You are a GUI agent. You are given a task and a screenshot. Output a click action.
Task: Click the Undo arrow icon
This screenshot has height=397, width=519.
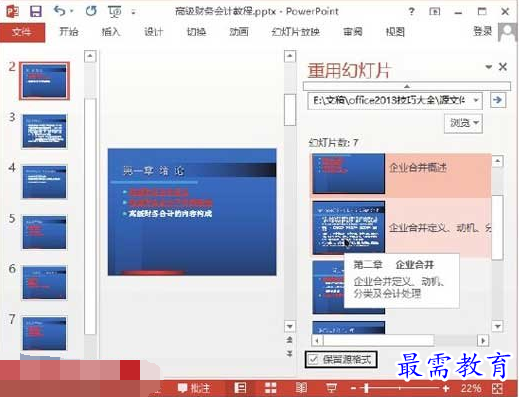(x=60, y=11)
